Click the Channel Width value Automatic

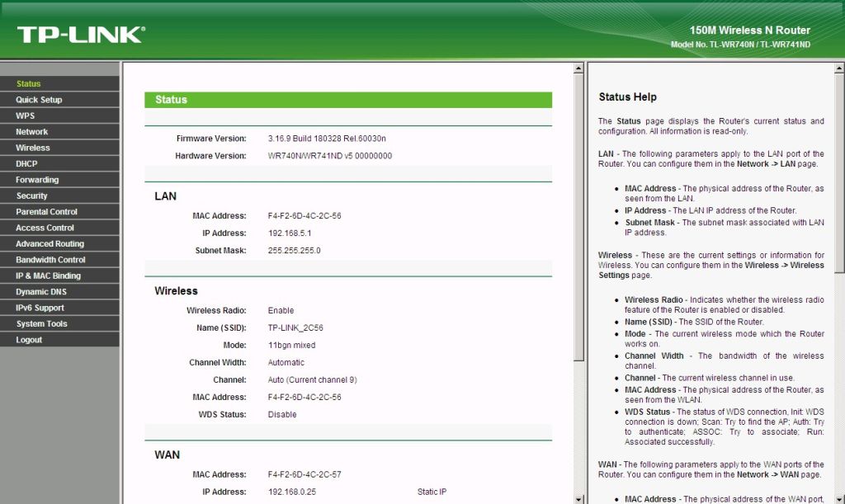click(x=286, y=362)
